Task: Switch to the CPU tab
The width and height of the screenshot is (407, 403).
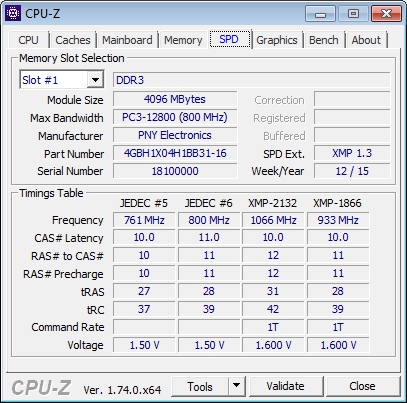Action: point(29,40)
